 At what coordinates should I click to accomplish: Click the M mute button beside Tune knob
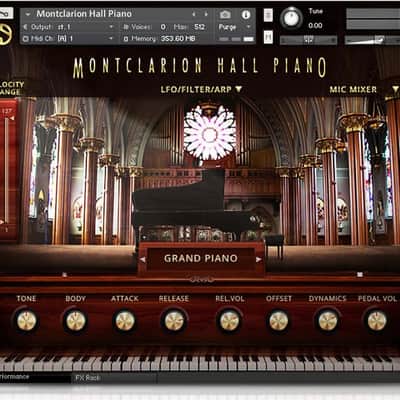[268, 37]
